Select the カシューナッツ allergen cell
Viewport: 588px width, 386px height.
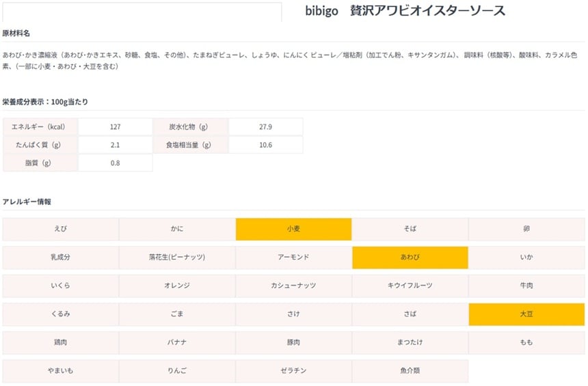(293, 286)
